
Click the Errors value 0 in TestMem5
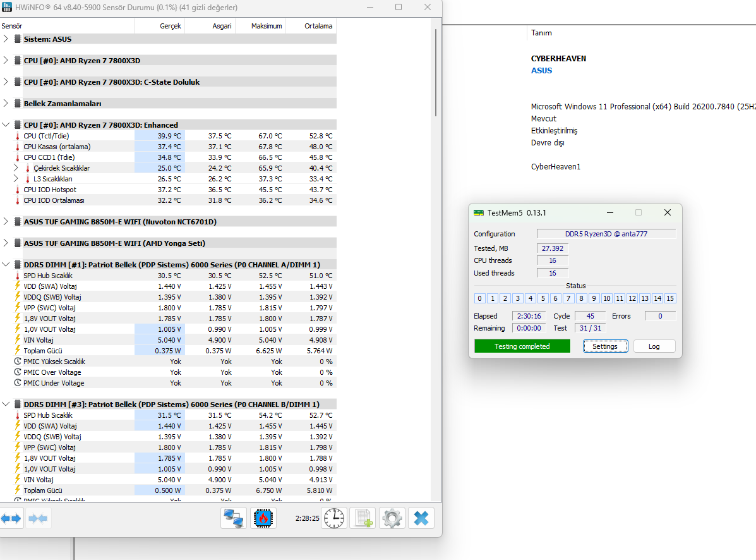(660, 316)
